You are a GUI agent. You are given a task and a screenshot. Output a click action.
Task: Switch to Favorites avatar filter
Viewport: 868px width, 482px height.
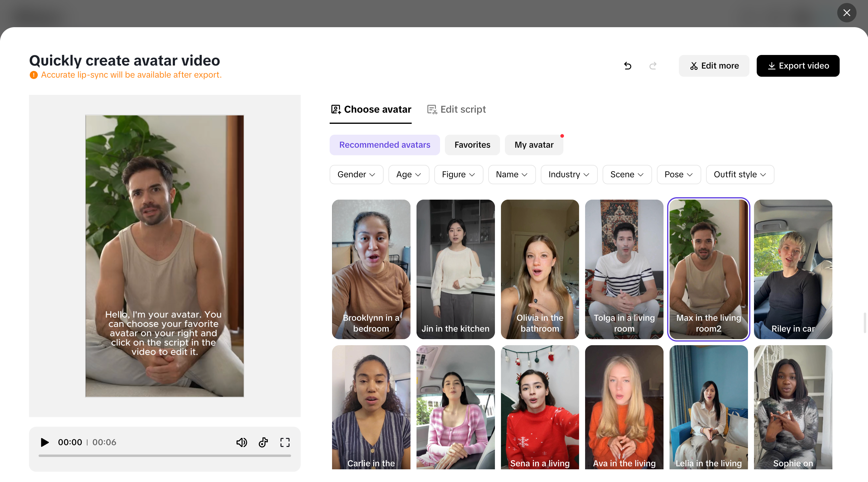tap(472, 145)
